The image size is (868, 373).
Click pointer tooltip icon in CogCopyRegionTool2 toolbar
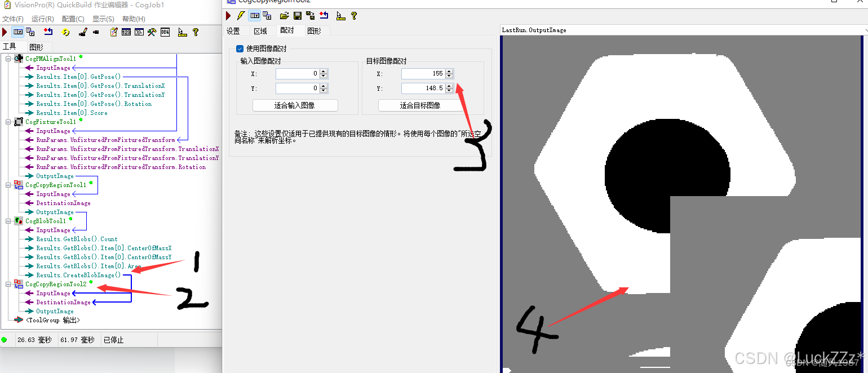coord(340,15)
